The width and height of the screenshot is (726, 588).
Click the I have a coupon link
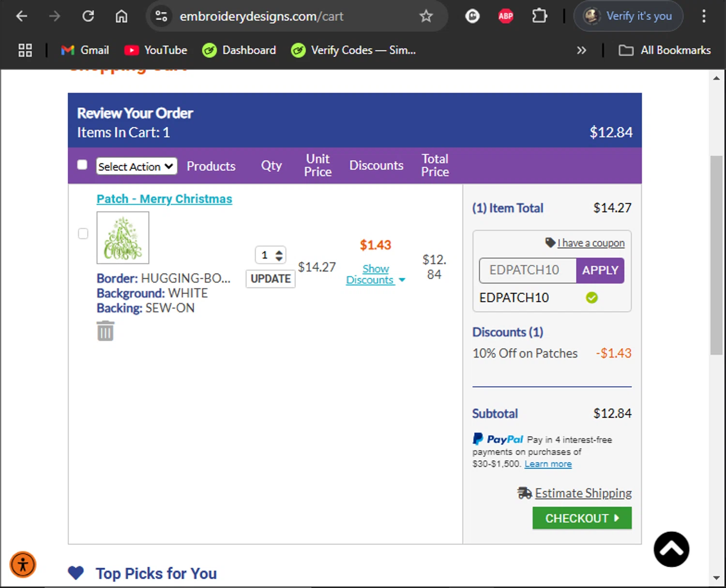click(591, 243)
